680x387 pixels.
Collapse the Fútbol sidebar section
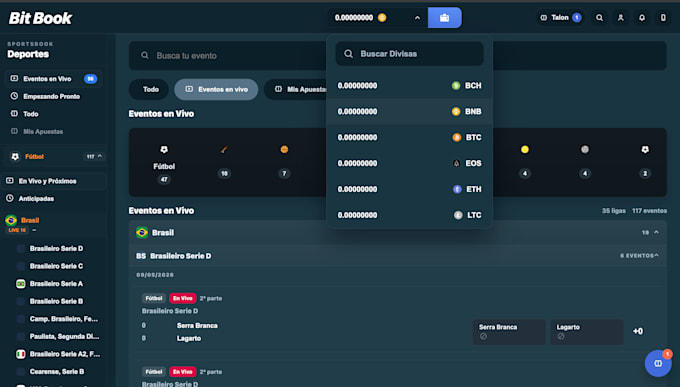tap(99, 156)
